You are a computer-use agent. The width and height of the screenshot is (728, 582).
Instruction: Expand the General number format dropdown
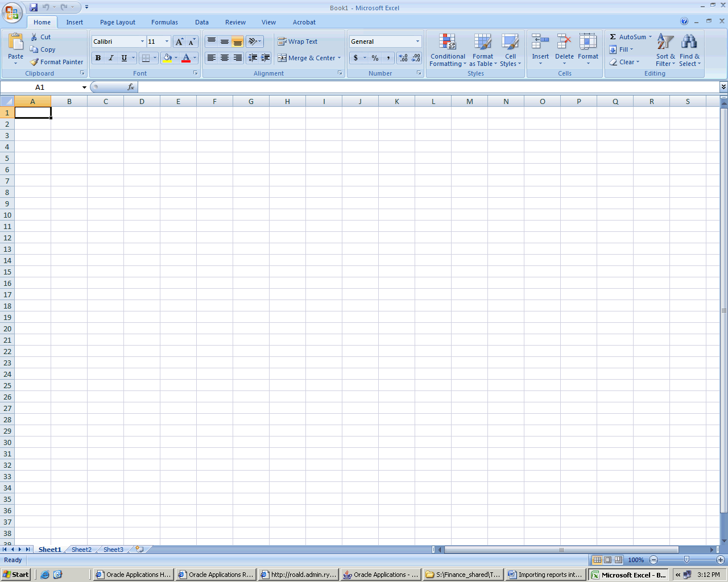(417, 41)
